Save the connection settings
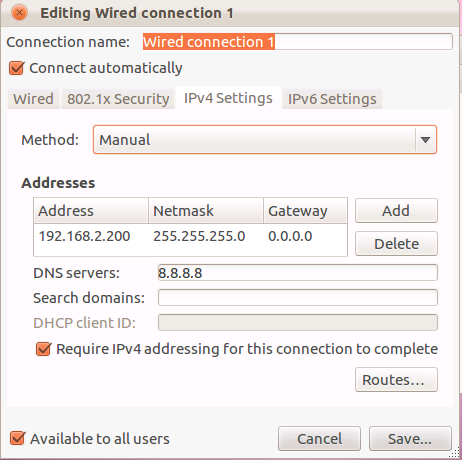The height and width of the screenshot is (460, 462). point(410,439)
